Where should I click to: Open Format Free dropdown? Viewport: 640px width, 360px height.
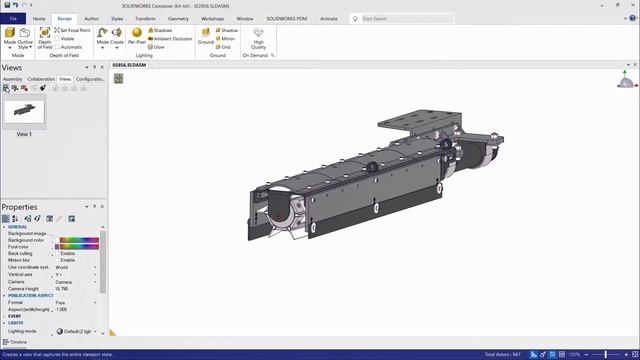95,303
